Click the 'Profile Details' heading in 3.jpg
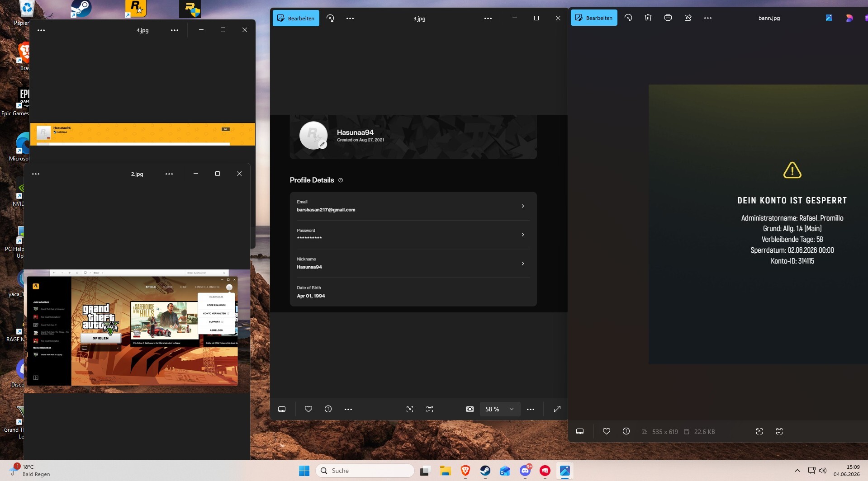 [x=312, y=180]
